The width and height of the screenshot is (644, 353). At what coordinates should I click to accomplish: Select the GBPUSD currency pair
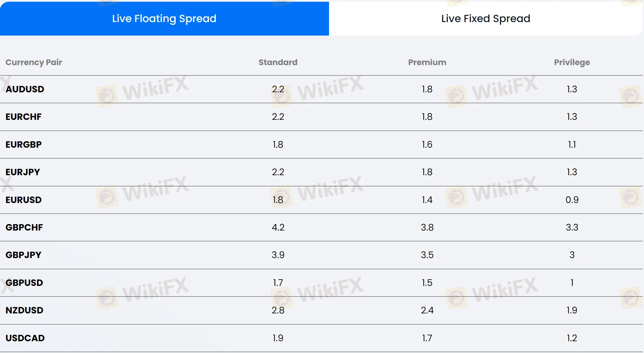pyautogui.click(x=24, y=283)
